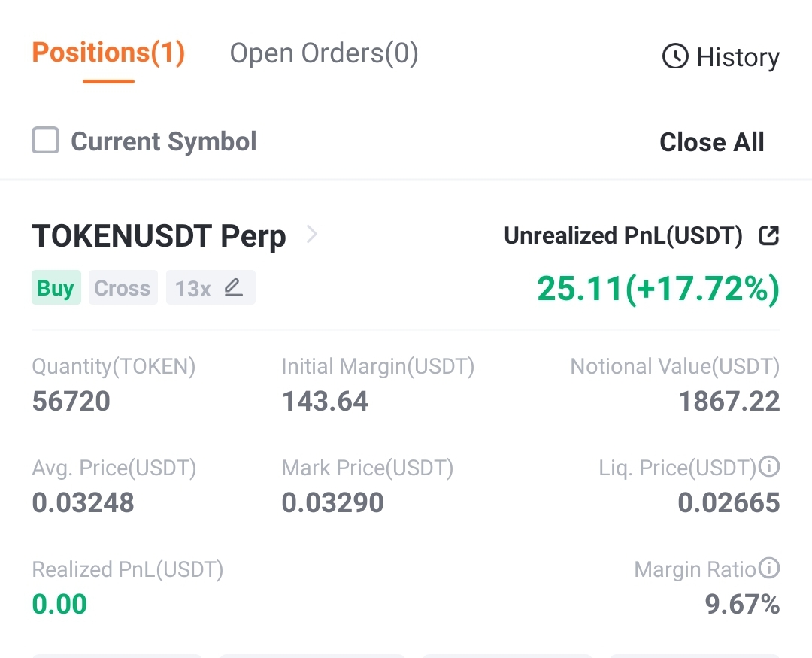Click the leverage edit pencil icon
Screen dimensions: 812x658
pyautogui.click(x=234, y=287)
